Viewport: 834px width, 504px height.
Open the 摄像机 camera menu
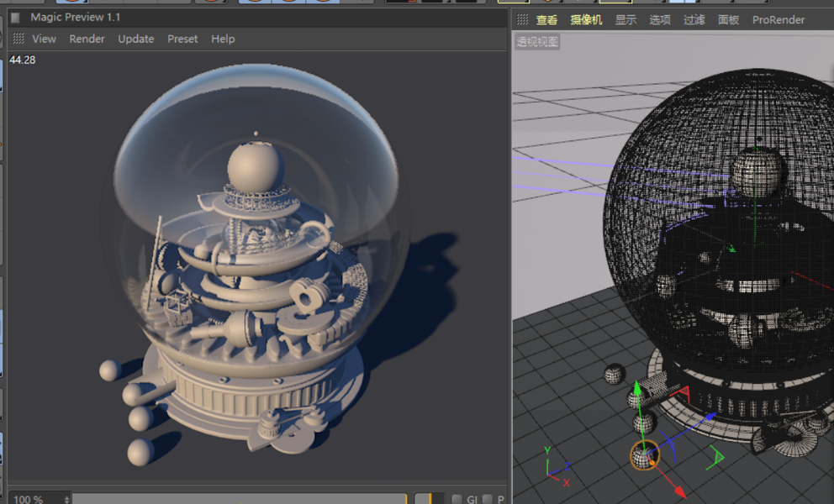tap(586, 20)
